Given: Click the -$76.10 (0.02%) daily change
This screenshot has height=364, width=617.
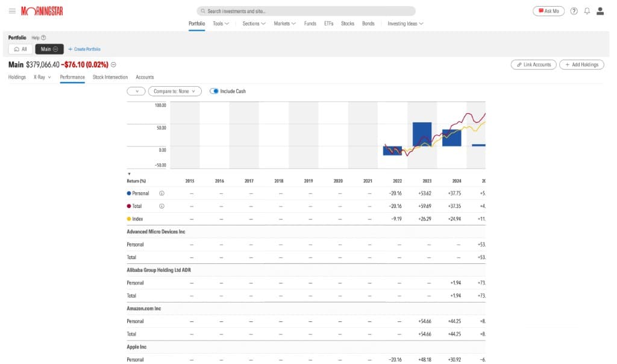Looking at the screenshot, I should 84,64.
